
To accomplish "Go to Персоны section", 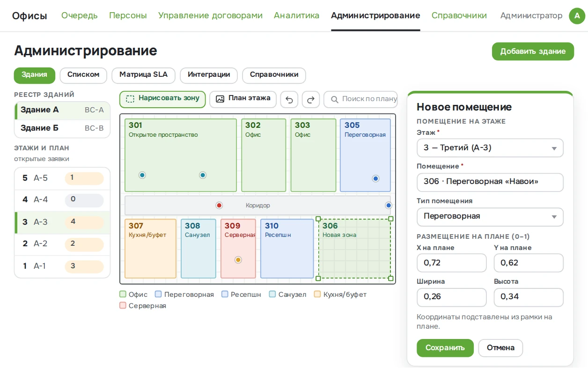I will [x=128, y=15].
